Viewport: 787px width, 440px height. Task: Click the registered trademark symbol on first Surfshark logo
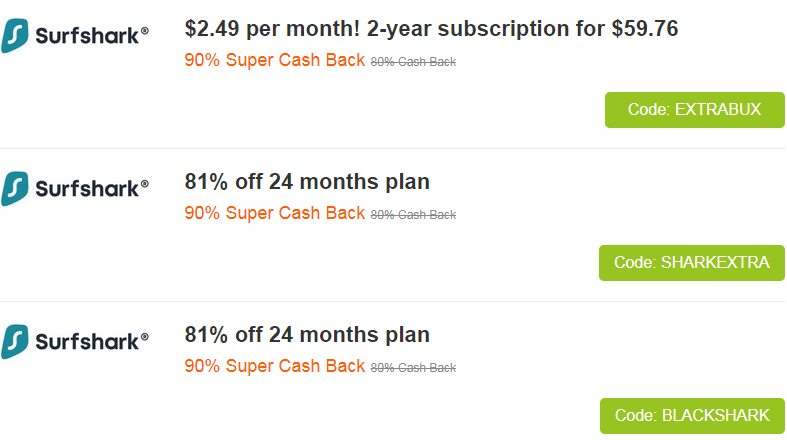[145, 31]
